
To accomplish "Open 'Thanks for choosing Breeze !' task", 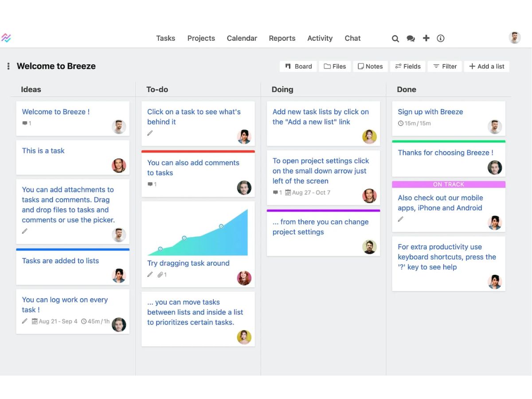I will [x=449, y=159].
